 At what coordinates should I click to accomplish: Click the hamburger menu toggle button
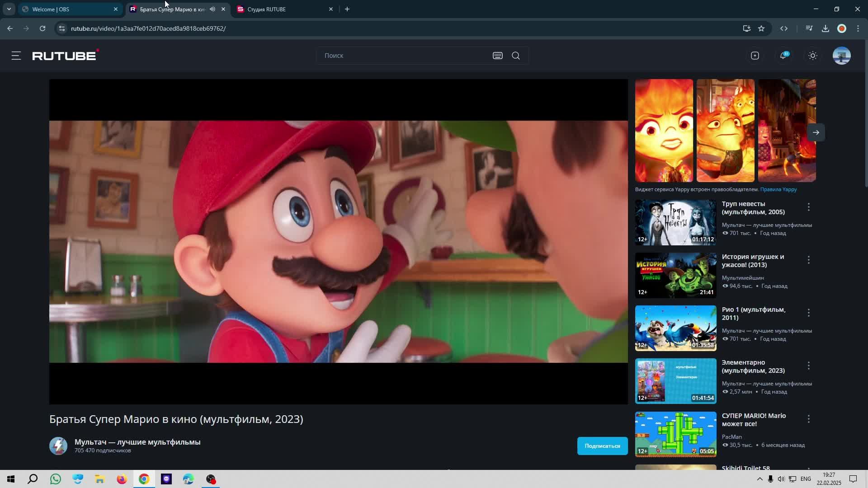click(x=16, y=56)
